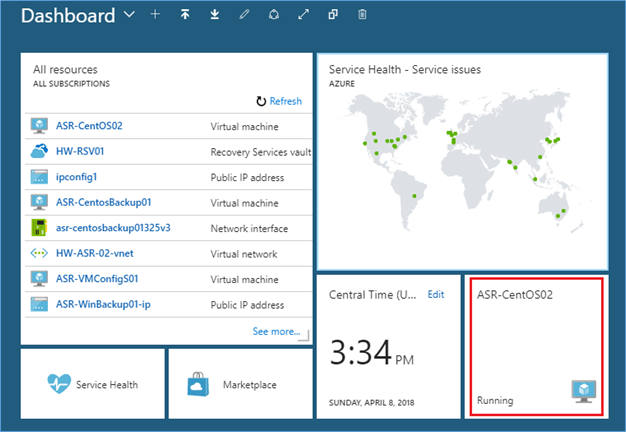Click the Marketplace shopping bag icon
The image size is (626, 432).
pyautogui.click(x=198, y=384)
